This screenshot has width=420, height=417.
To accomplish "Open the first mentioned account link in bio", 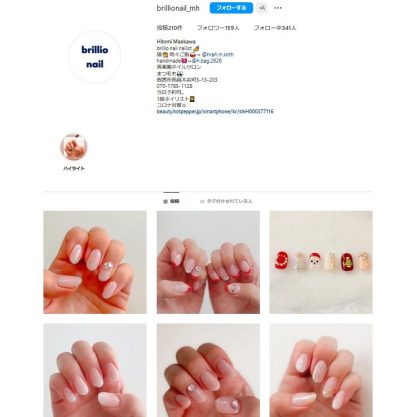I will coord(218,54).
